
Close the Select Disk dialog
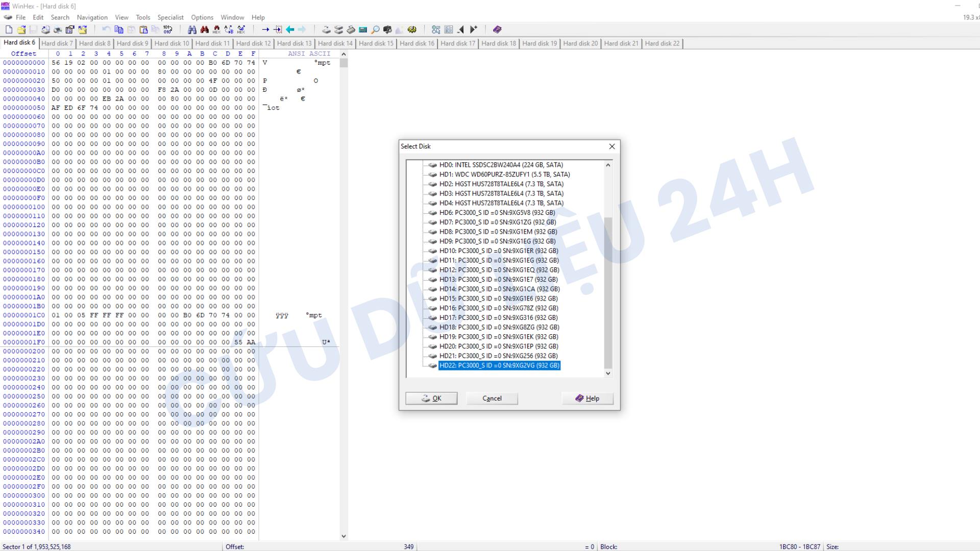pos(612,146)
